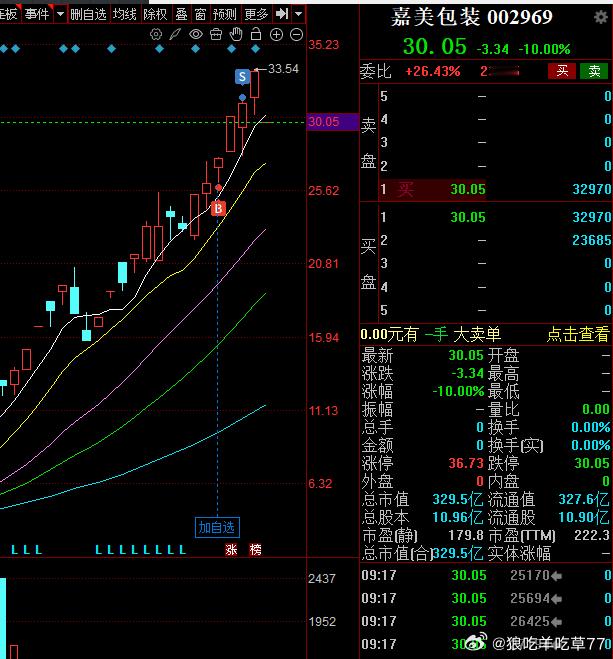Image resolution: width=613 pixels, height=659 pixels.
Task: Click tick row with volume 25170
Action: pos(486,575)
